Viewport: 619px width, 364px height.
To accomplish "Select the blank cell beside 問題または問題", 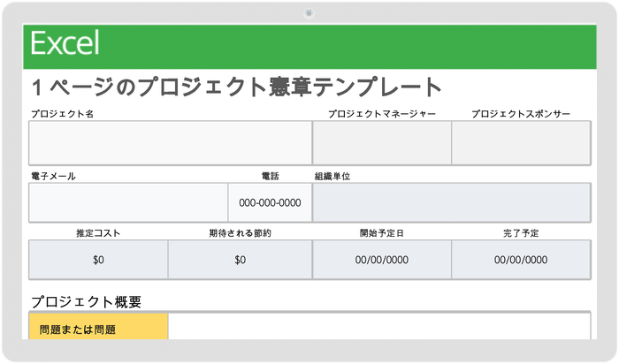I will pos(379,327).
